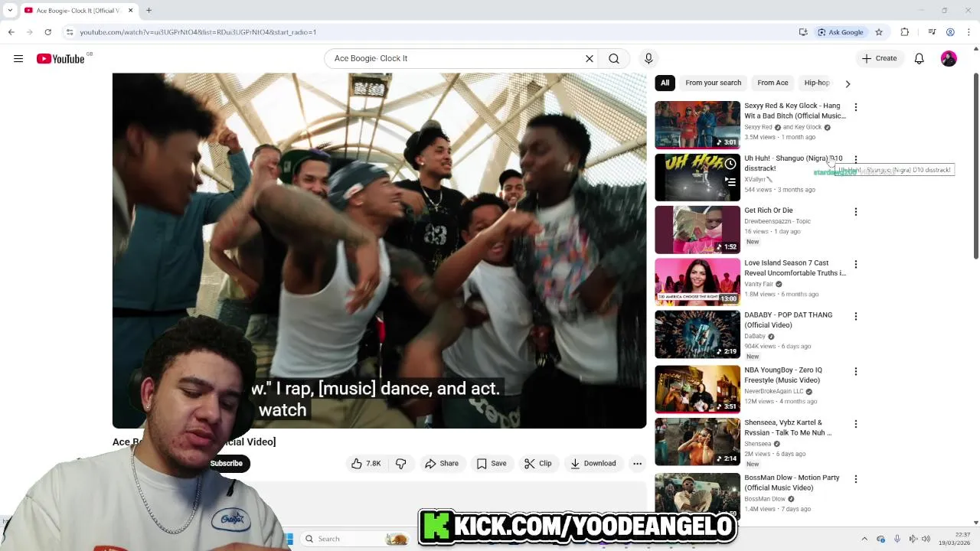
Task: Add Uh Huh! video to queue
Action: coord(731,182)
